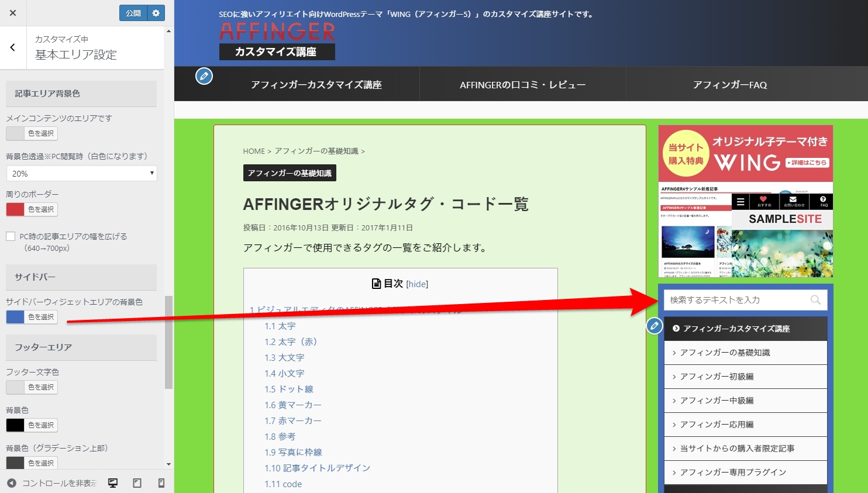
Task: Switch to desktop preview icon
Action: click(113, 483)
